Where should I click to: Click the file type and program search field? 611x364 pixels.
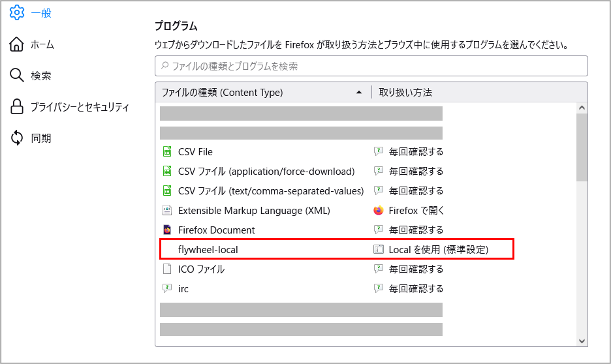(371, 66)
